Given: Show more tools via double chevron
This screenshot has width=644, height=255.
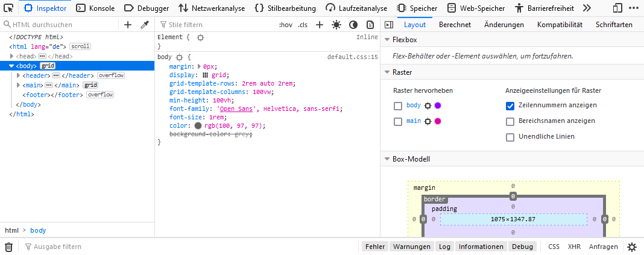Looking at the screenshot, I should (x=587, y=8).
